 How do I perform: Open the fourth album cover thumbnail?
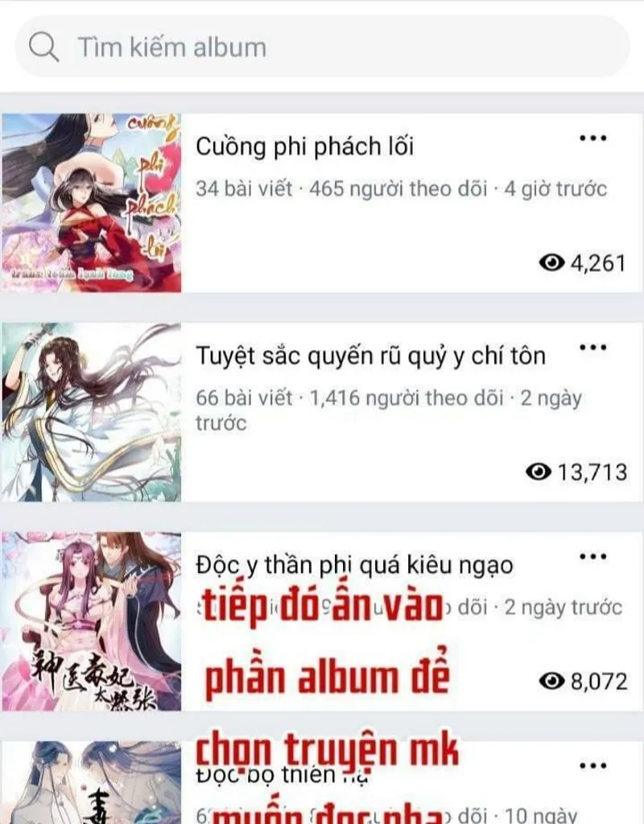click(x=92, y=782)
